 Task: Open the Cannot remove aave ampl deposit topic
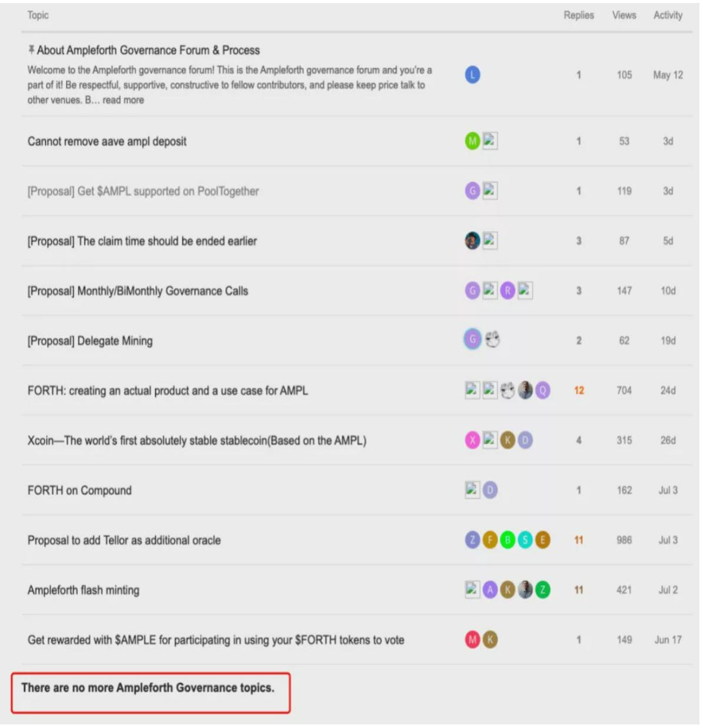[x=107, y=142]
